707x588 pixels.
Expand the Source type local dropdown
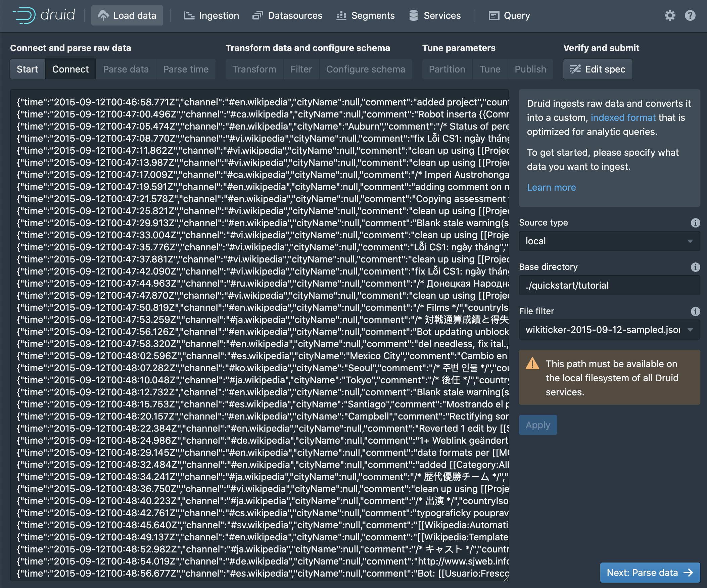[x=609, y=241]
